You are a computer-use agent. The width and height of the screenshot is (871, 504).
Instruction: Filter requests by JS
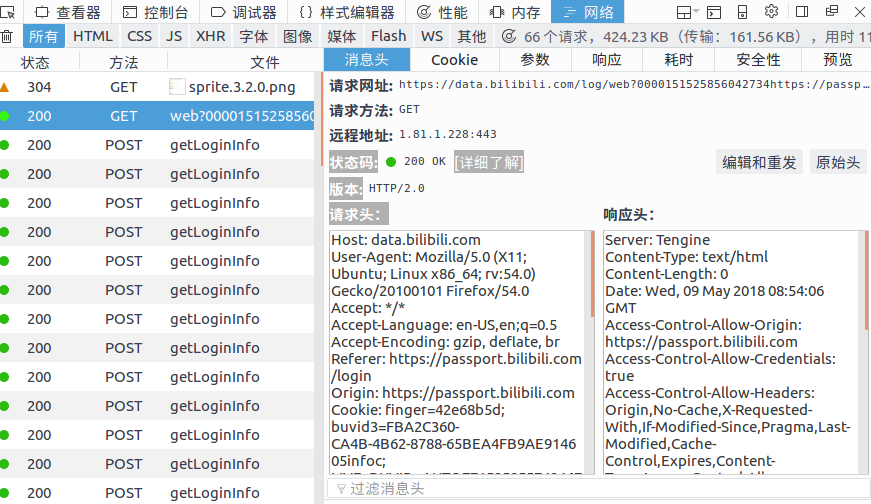pos(174,37)
